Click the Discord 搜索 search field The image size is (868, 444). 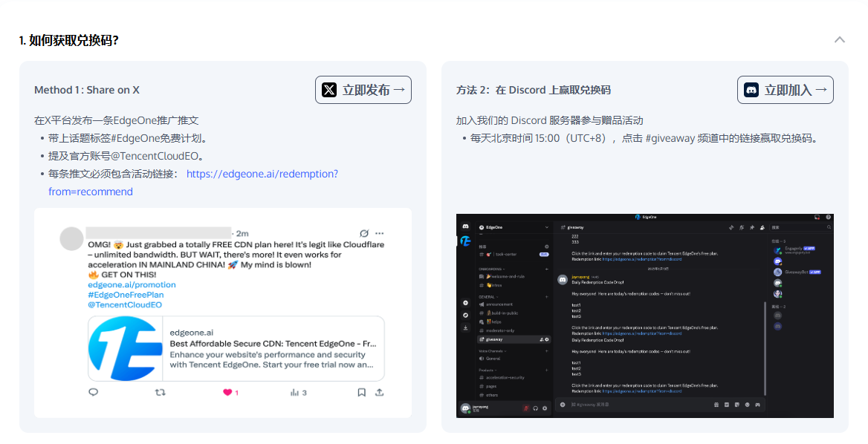coord(801,227)
